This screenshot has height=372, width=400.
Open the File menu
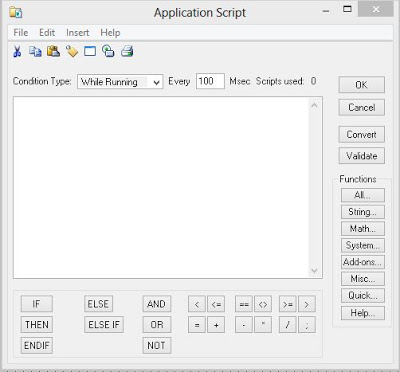click(x=21, y=33)
